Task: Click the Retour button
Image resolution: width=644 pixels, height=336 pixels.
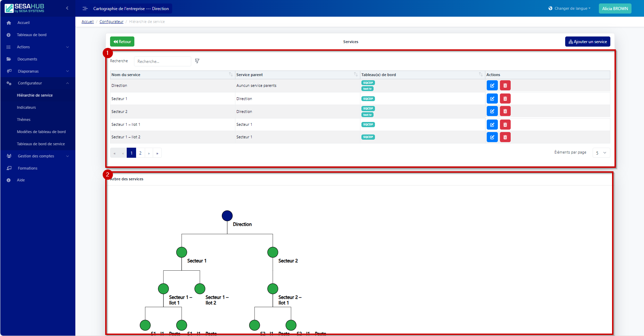Action: click(122, 42)
